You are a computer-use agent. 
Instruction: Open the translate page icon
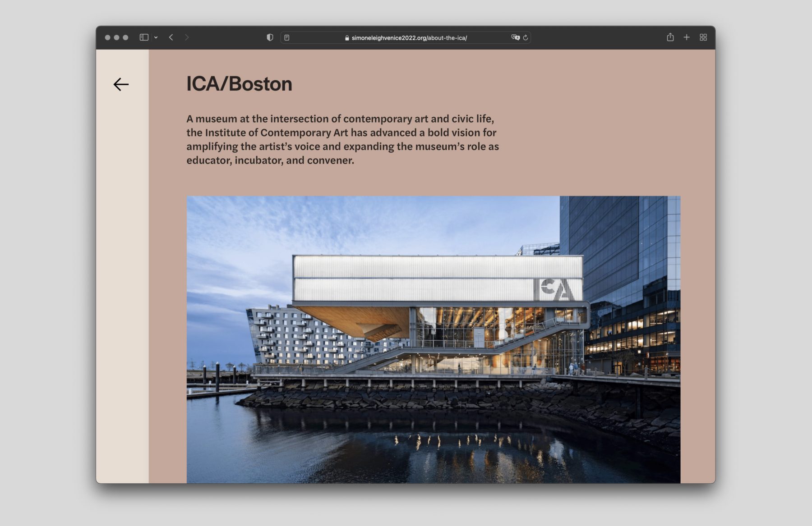click(515, 37)
